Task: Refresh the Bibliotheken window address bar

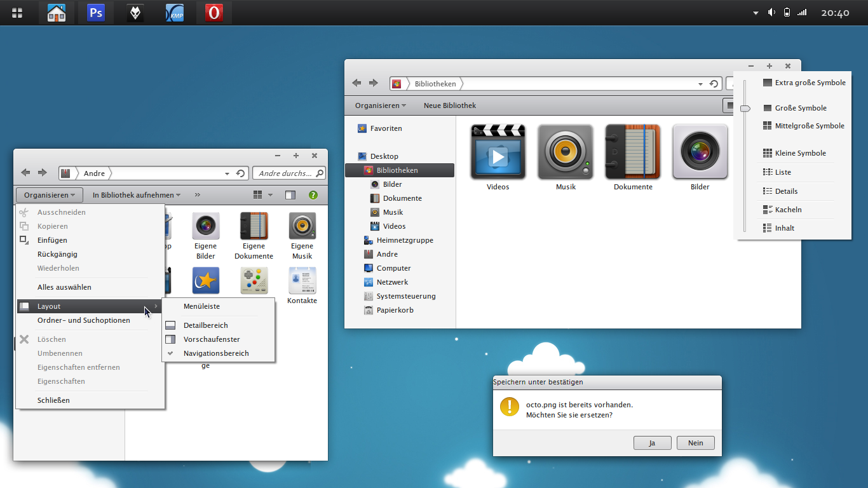Action: [714, 84]
